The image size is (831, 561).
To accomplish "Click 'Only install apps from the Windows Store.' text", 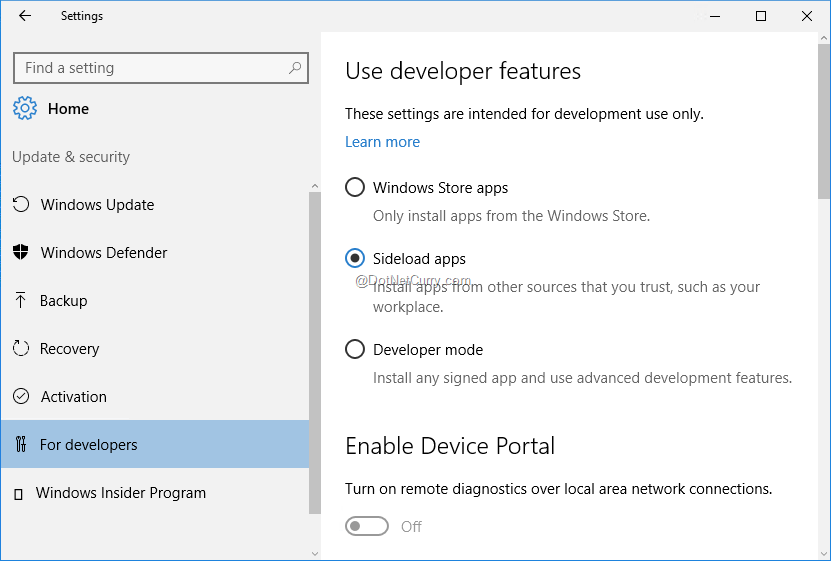I will [511, 216].
